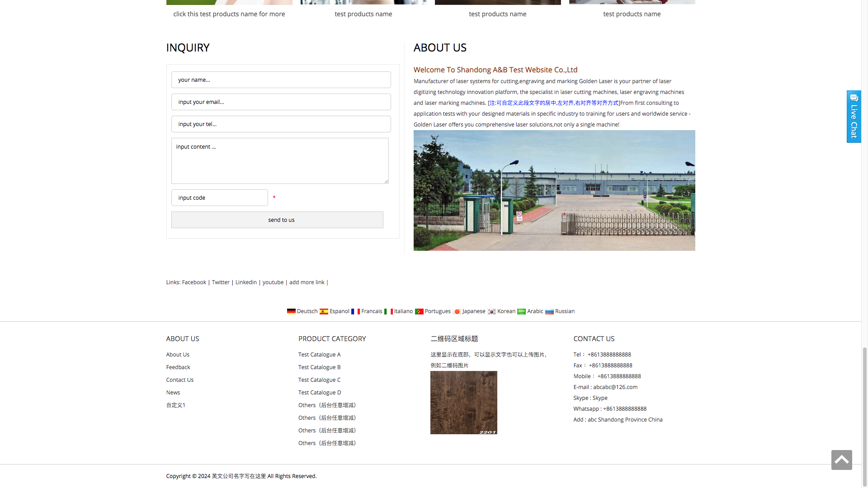This screenshot has height=488, width=868.
Task: Open footer About Us link
Action: click(178, 355)
